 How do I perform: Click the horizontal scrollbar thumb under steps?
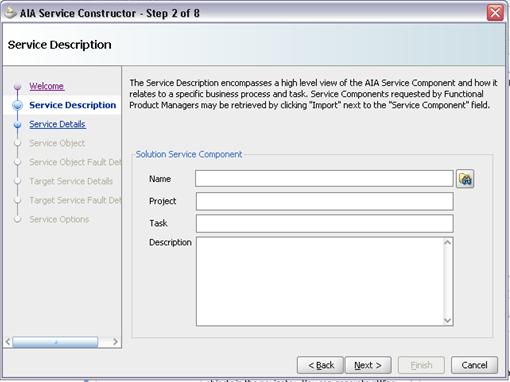coord(55,342)
